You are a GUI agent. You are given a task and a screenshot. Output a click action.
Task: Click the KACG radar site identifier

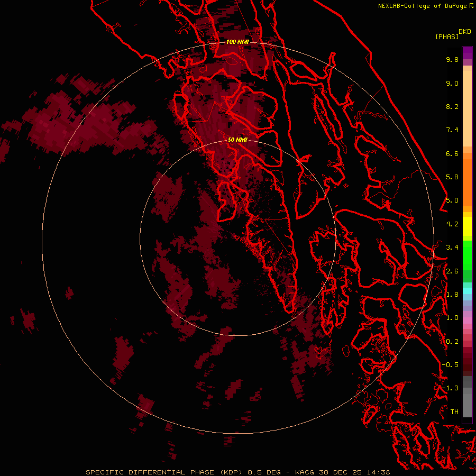[x=305, y=472]
